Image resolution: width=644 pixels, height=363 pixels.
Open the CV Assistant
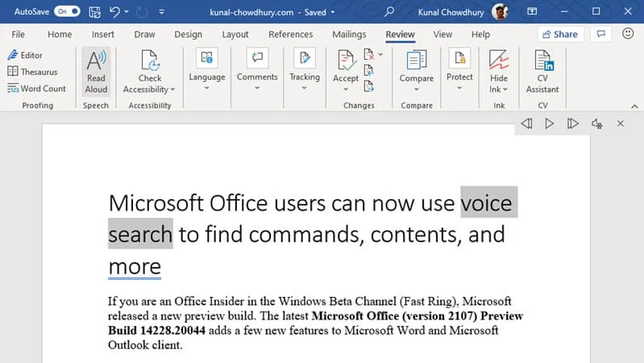coord(542,72)
